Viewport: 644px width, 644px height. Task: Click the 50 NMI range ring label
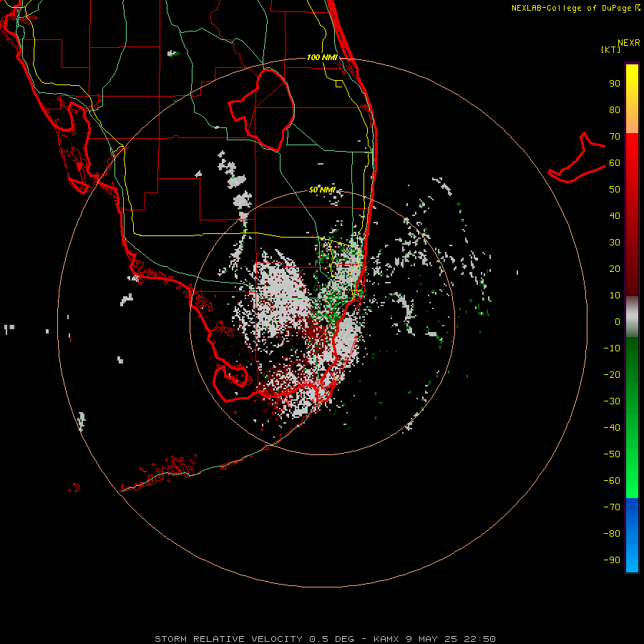(322, 190)
